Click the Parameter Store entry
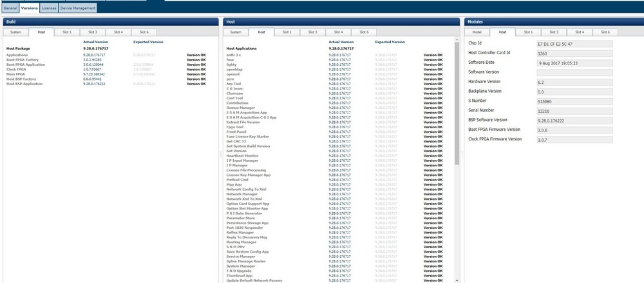Viewport: 644px width, 283px height. pyautogui.click(x=241, y=218)
